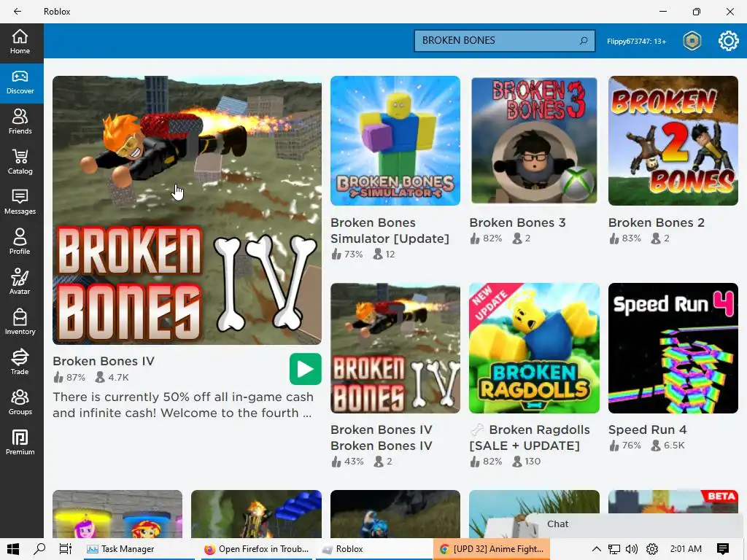Open Messages from the sidebar
The height and width of the screenshot is (560, 747).
point(20,203)
